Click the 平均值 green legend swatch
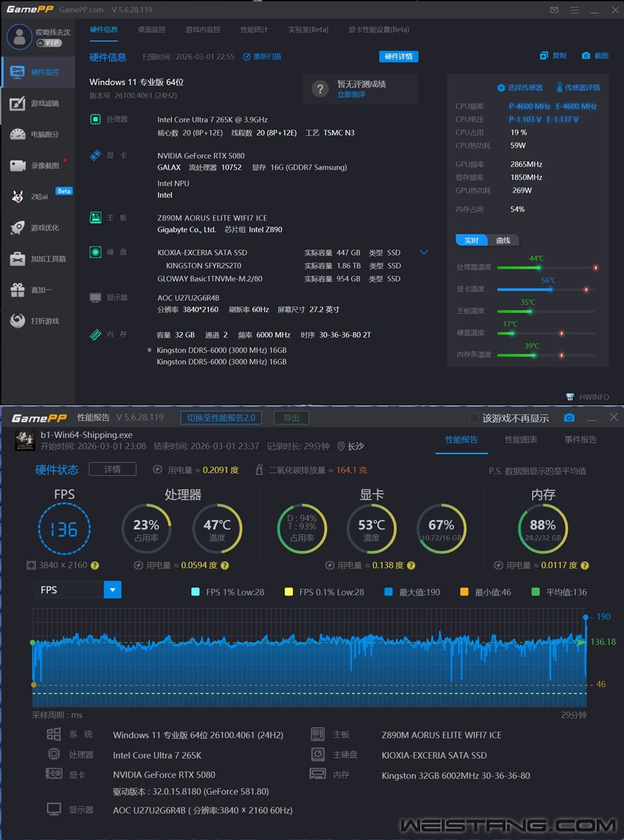624x840 pixels. tap(535, 592)
